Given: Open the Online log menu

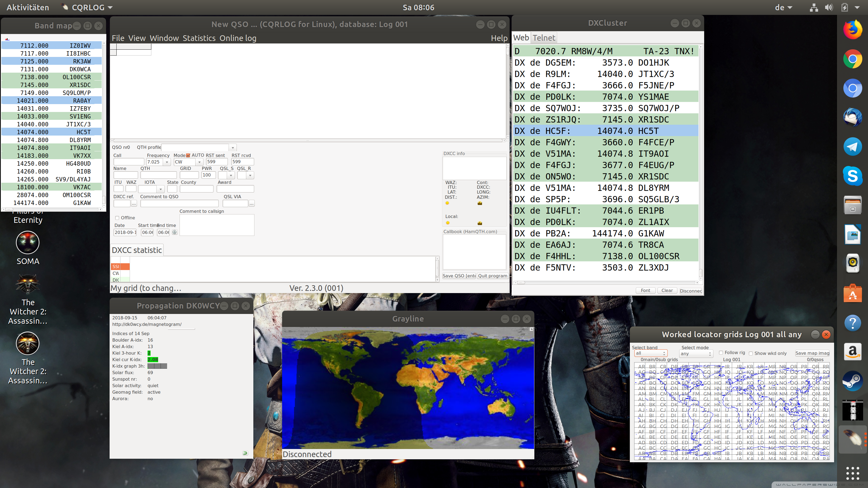Looking at the screenshot, I should 238,38.
